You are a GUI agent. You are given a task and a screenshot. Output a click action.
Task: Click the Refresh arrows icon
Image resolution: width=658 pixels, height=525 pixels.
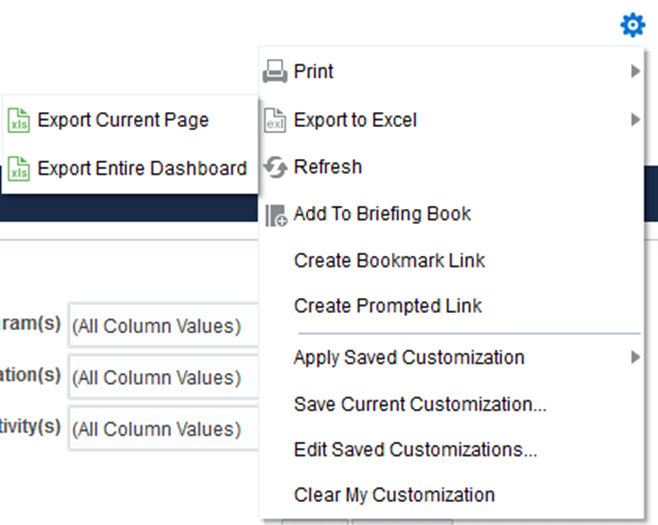click(275, 168)
